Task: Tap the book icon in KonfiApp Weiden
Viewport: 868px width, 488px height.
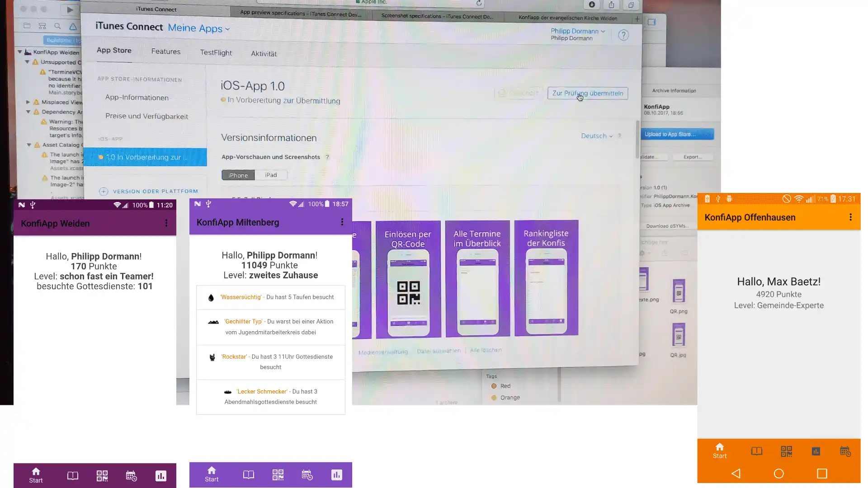Action: click(73, 476)
